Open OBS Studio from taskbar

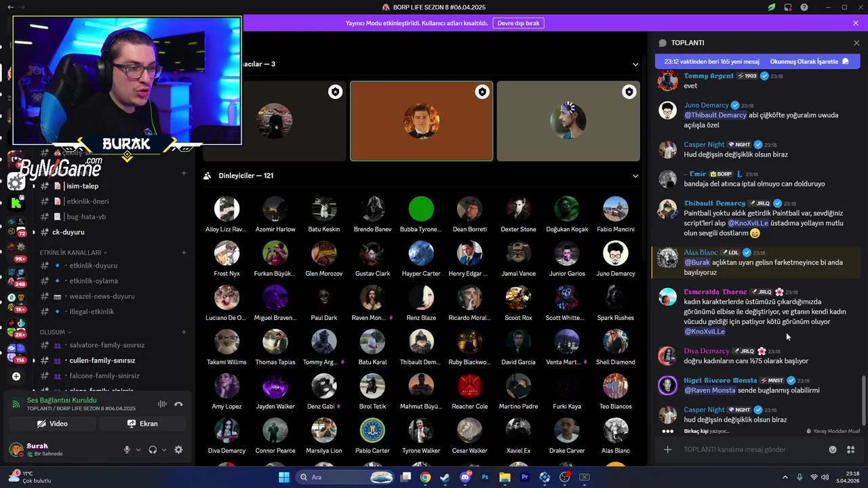565,477
